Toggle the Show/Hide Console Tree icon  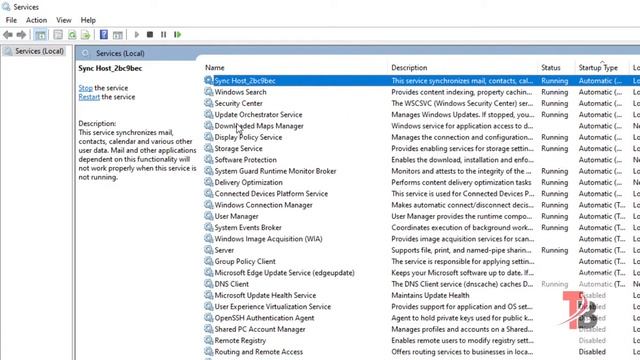click(x=40, y=35)
